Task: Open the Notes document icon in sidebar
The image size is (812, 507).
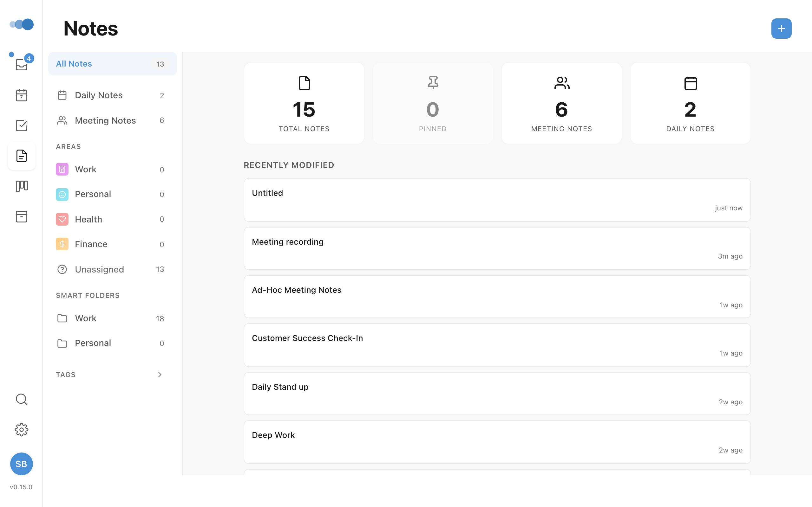Action: click(x=22, y=156)
